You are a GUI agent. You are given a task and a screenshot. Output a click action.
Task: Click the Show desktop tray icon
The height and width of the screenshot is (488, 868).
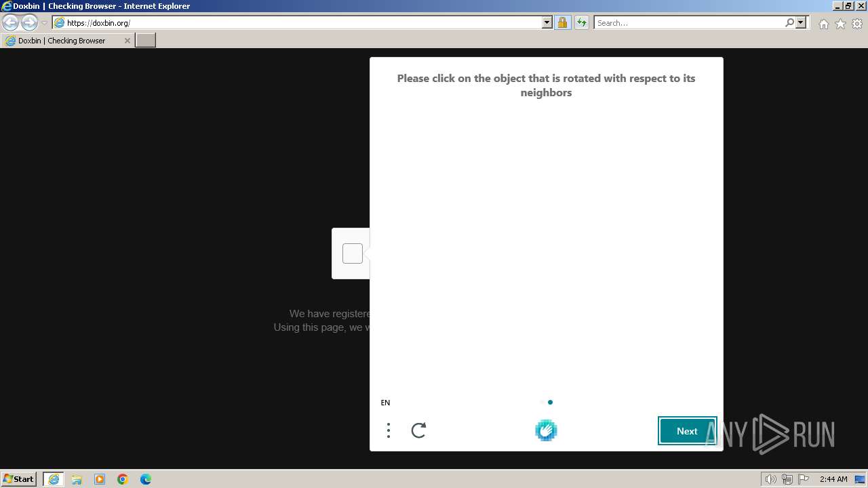860,479
